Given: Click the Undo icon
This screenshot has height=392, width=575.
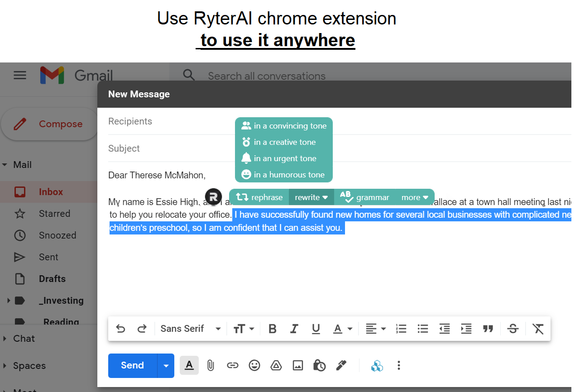Looking at the screenshot, I should coord(120,329).
